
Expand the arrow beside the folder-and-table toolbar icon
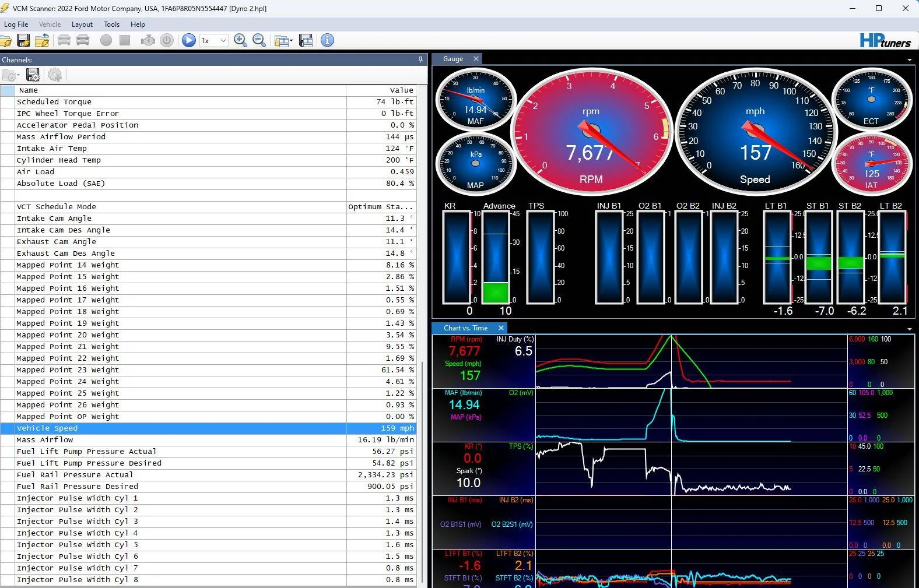pyautogui.click(x=291, y=41)
